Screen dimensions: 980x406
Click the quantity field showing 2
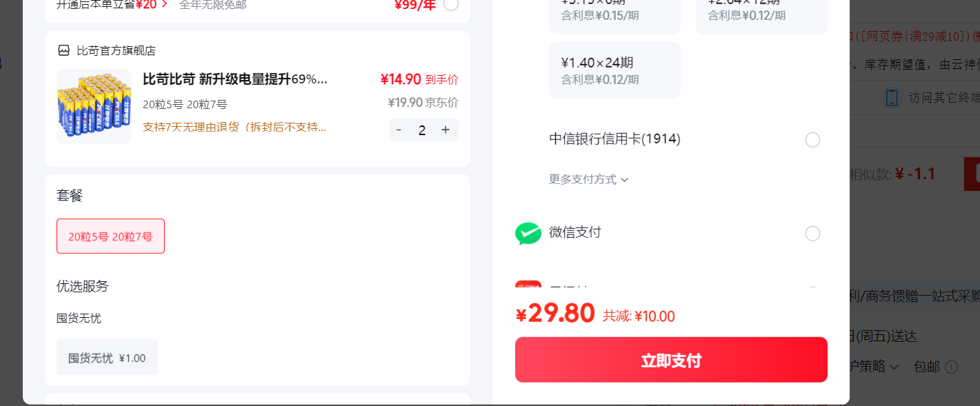(422, 130)
